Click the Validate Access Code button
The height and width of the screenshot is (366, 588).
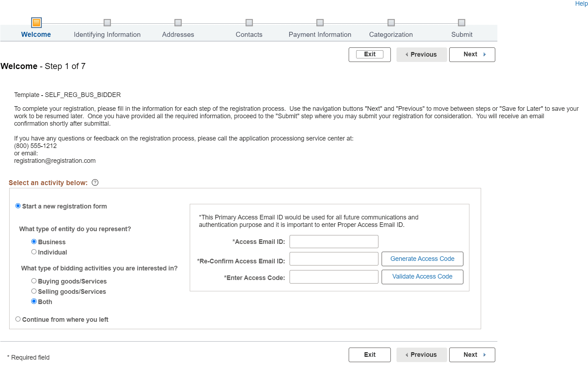coord(422,276)
